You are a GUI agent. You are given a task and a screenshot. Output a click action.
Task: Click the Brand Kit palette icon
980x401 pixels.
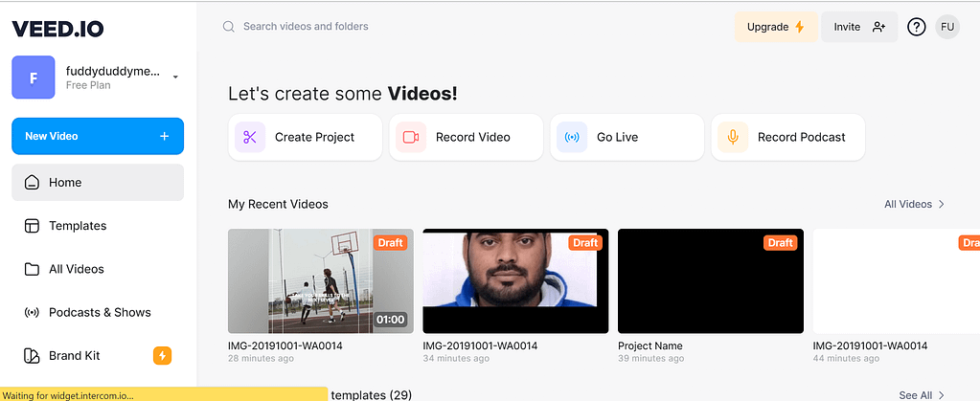pyautogui.click(x=32, y=356)
